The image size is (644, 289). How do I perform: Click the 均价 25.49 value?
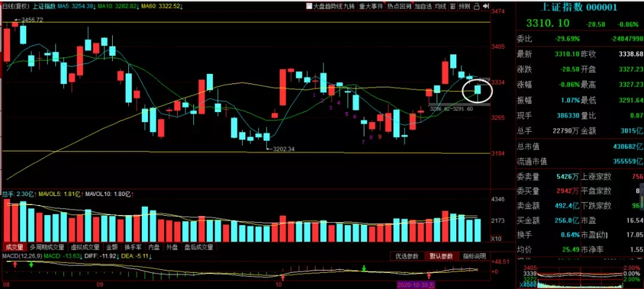tap(571, 249)
